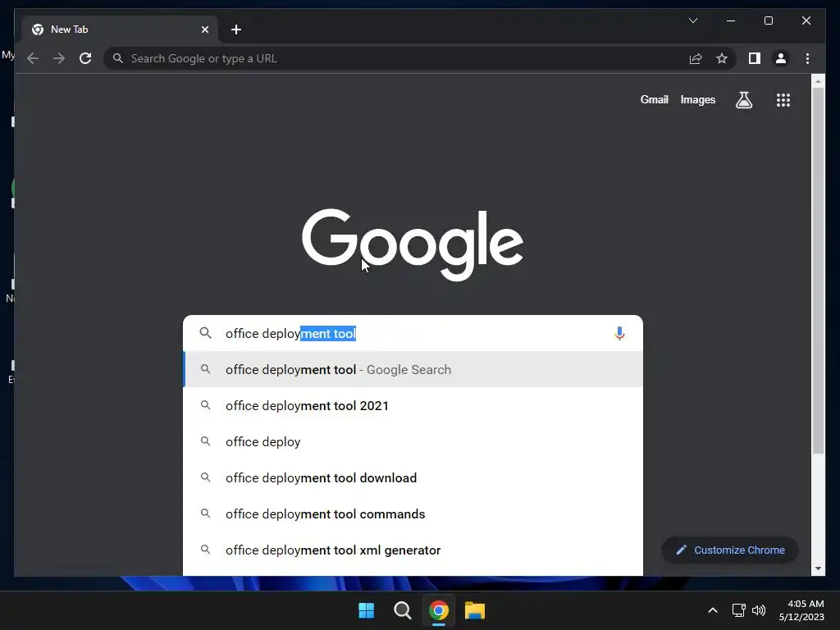Pick 'office deployment tool download' suggestion

tap(413, 478)
